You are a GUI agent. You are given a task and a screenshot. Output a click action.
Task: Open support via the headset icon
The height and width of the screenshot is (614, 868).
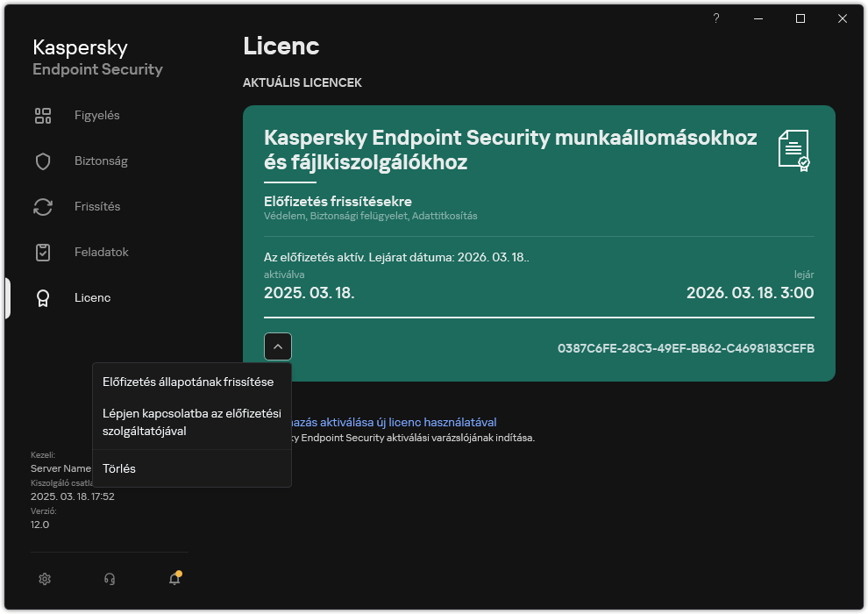pyautogui.click(x=109, y=579)
